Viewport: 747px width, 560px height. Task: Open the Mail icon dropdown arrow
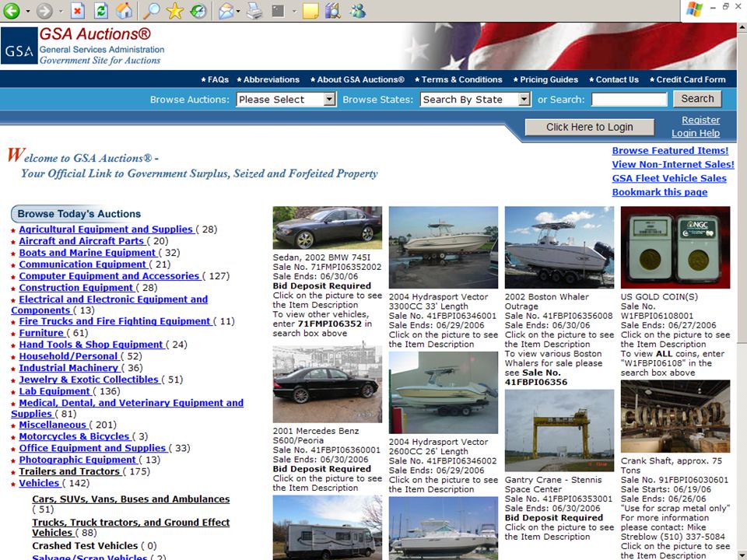(238, 11)
